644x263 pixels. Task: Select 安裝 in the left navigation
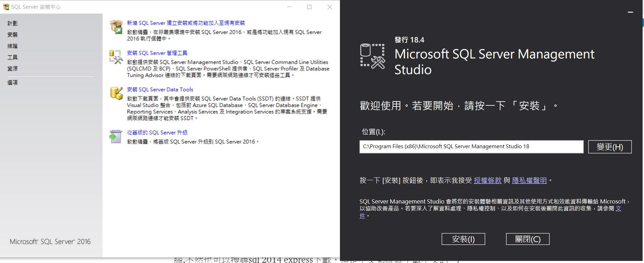click(13, 35)
